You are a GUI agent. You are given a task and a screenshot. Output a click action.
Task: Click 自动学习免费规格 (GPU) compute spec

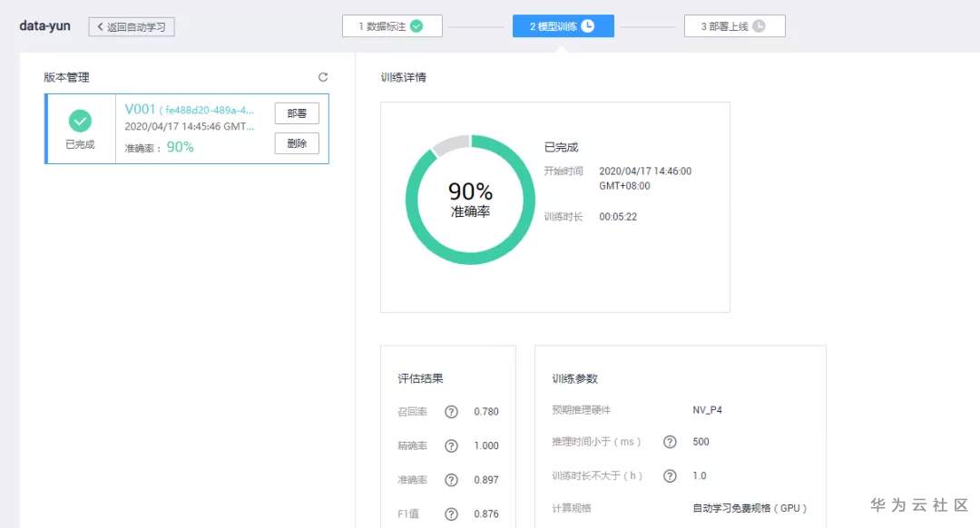pyautogui.click(x=750, y=508)
